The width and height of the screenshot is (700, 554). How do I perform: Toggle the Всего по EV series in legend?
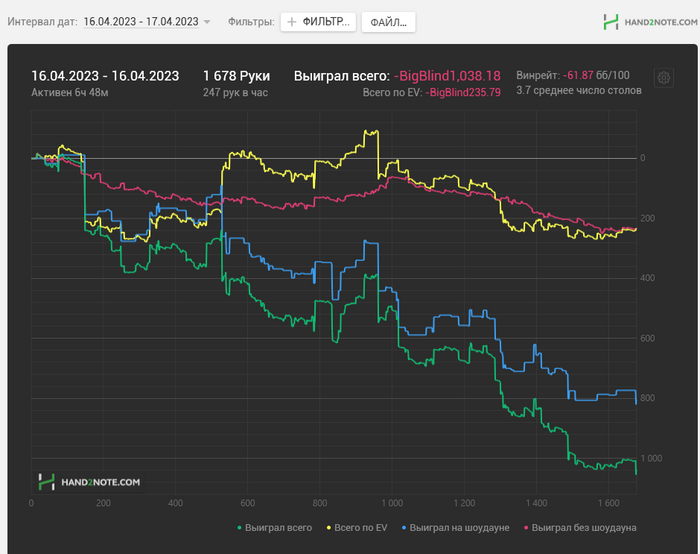click(361, 527)
